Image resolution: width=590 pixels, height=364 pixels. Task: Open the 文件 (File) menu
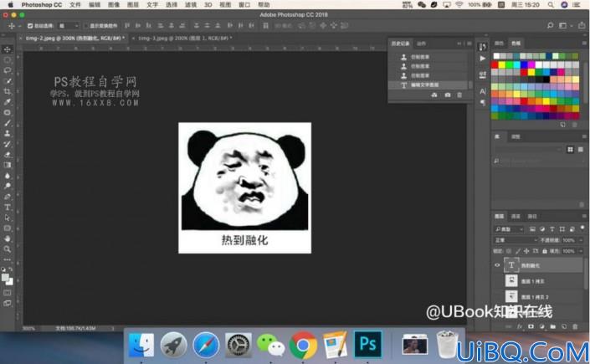point(75,4)
